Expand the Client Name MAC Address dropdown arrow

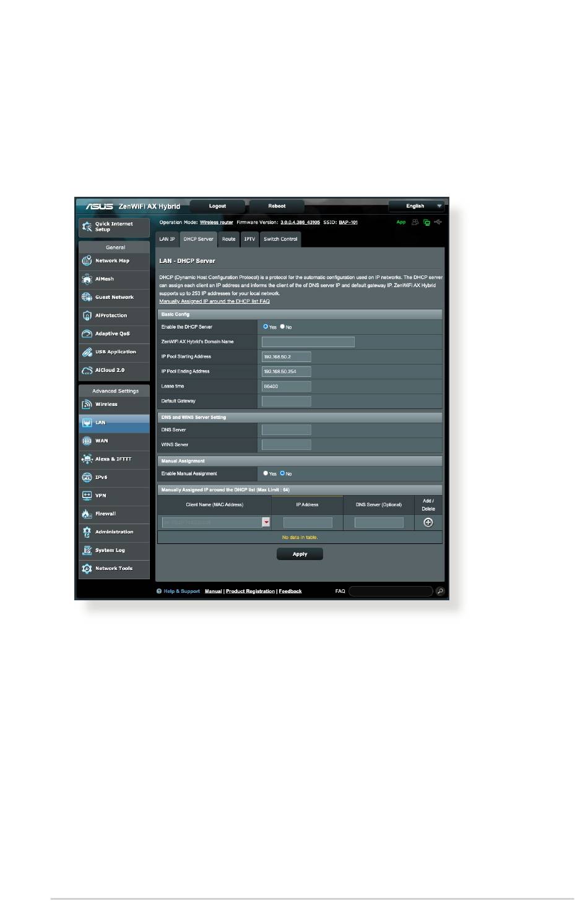(x=266, y=522)
